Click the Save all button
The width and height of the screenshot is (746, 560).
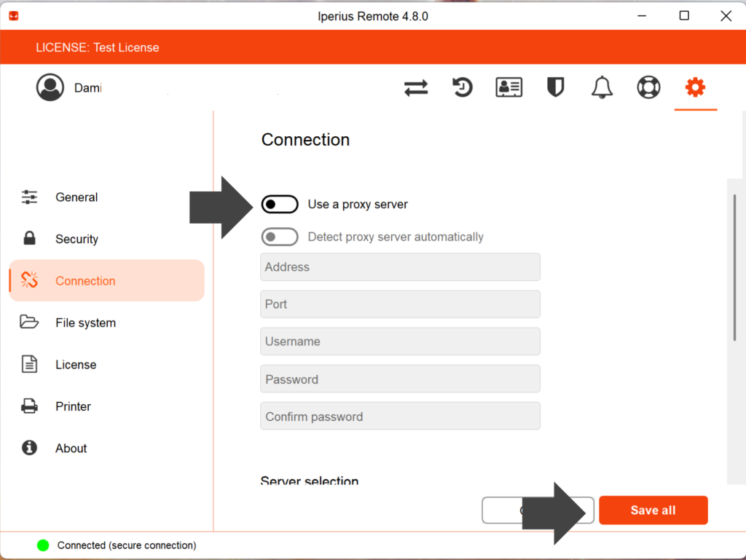point(653,510)
